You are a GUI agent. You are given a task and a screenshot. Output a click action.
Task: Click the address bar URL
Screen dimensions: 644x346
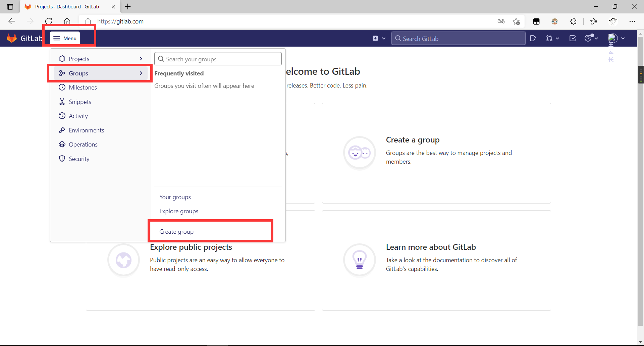pos(120,21)
